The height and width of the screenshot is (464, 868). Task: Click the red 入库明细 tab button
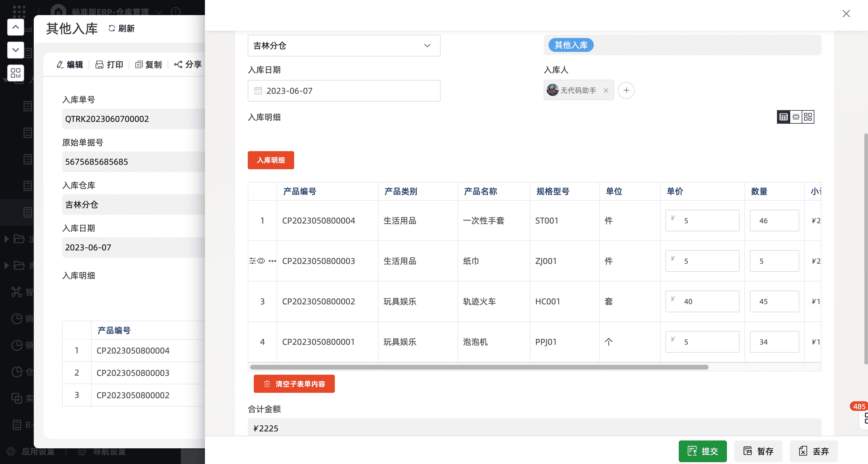tap(271, 160)
